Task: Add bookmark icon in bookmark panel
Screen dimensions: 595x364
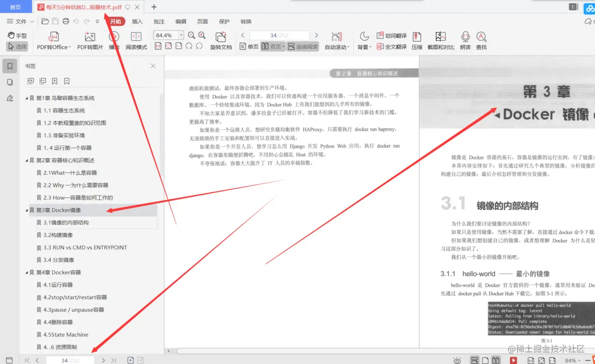Action: (x=55, y=81)
